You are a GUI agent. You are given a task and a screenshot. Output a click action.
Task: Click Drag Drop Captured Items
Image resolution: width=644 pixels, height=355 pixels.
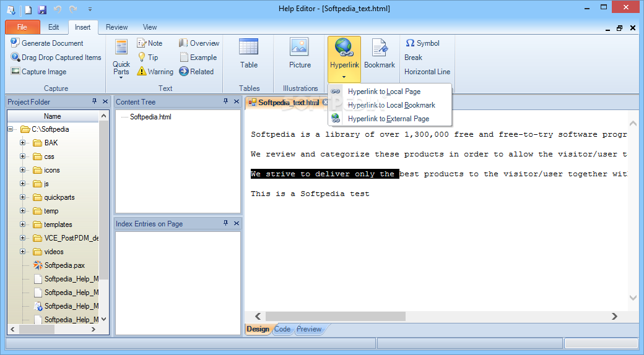pos(56,58)
